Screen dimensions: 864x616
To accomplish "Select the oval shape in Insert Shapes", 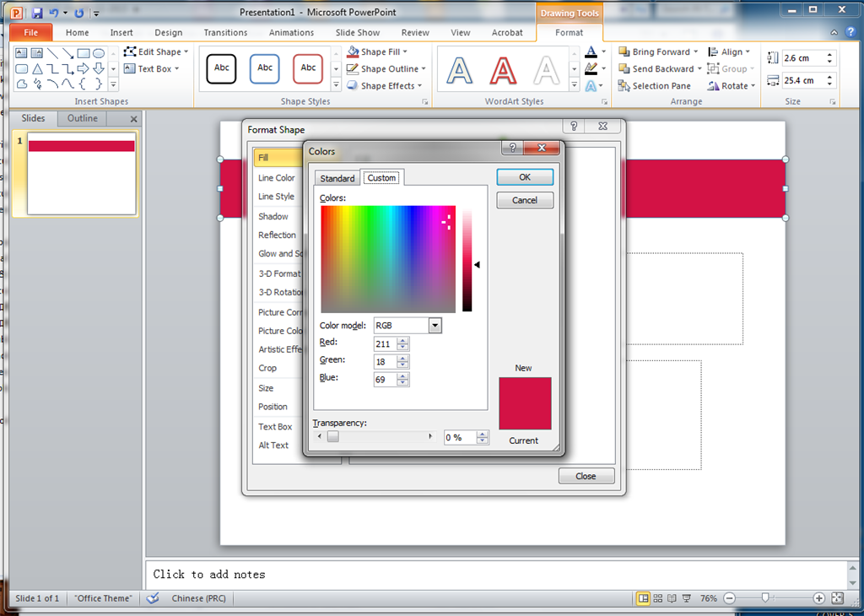I will pyautogui.click(x=99, y=53).
